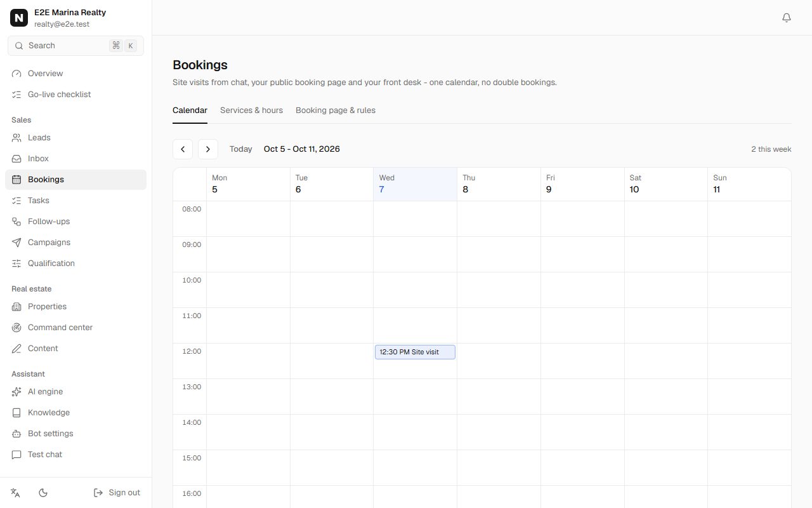Click the AI engine sparkle icon
812x508 pixels.
pyautogui.click(x=16, y=392)
